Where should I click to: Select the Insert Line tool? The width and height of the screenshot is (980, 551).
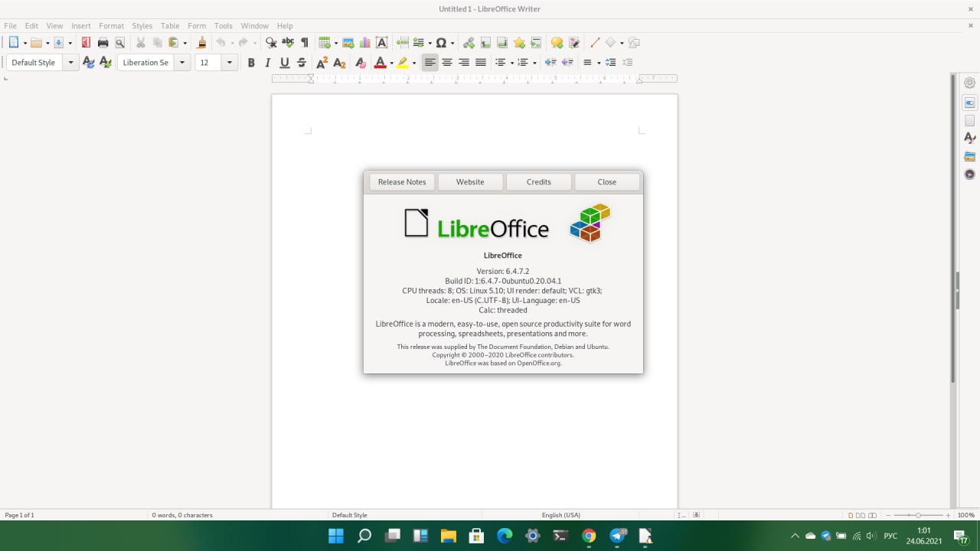(595, 43)
